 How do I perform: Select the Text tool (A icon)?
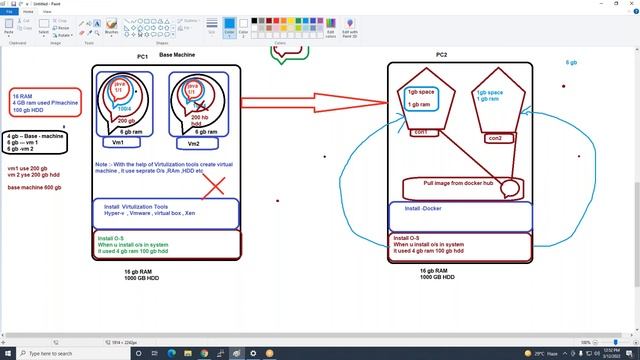click(97, 24)
